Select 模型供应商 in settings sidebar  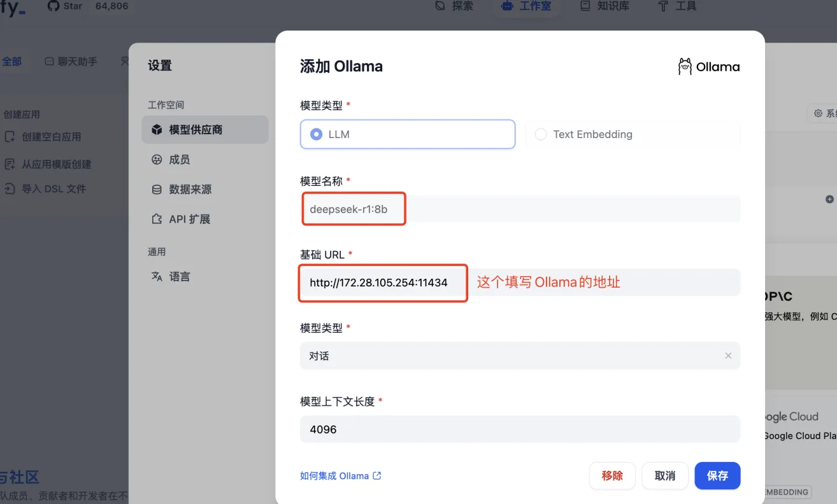point(205,130)
